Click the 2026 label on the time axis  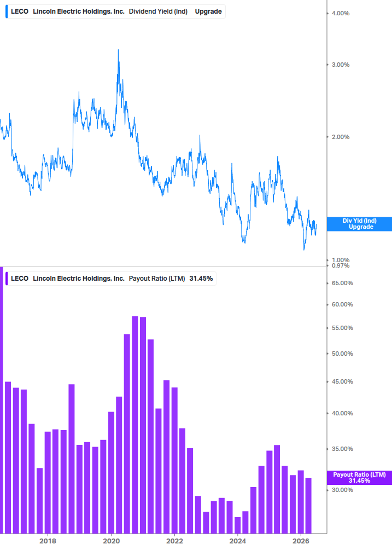[x=301, y=541]
